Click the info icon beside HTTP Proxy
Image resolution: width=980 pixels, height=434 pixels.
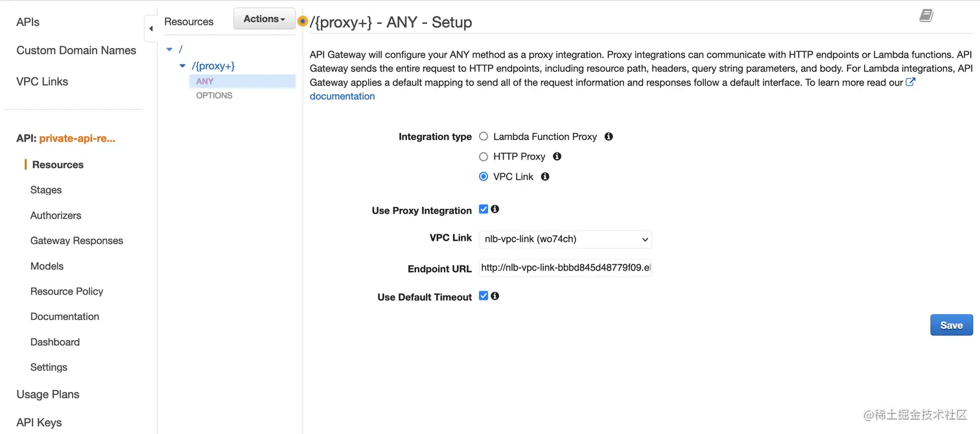[x=557, y=156]
